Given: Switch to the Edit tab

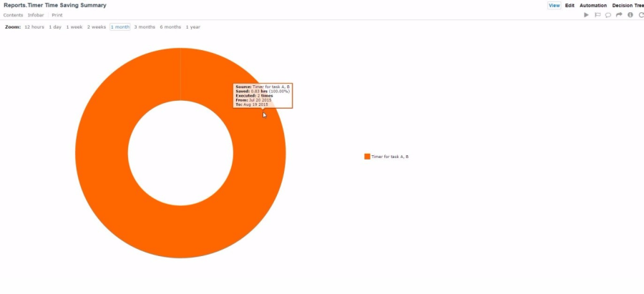Looking at the screenshot, I should click(x=570, y=6).
